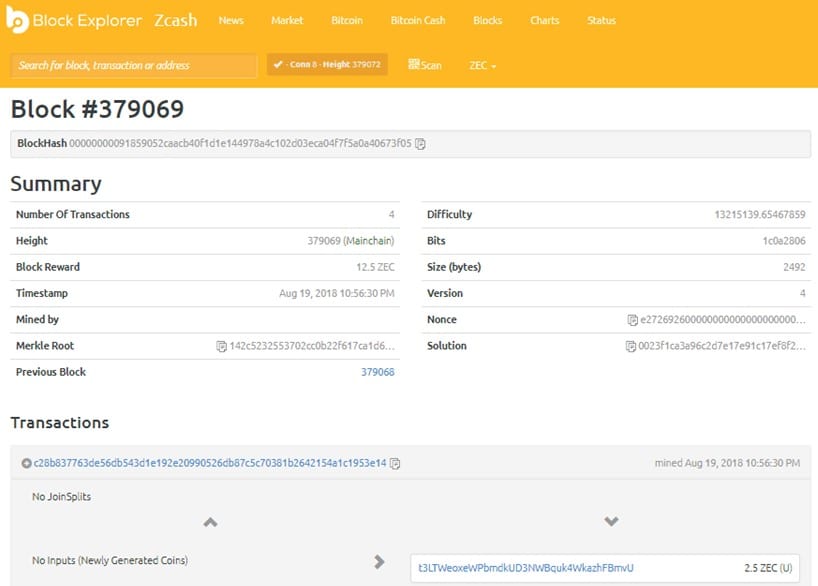818x586 pixels.
Task: Open transaction c28b837763de... hash link
Action: (x=210, y=463)
